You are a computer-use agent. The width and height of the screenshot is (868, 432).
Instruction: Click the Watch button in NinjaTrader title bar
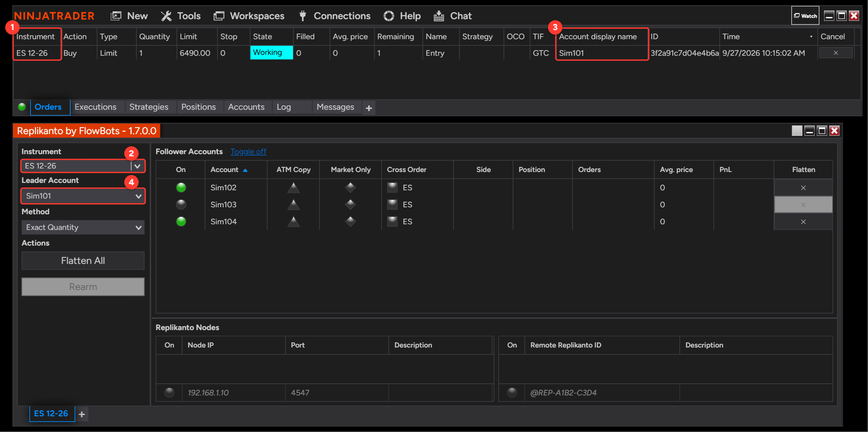tap(805, 16)
